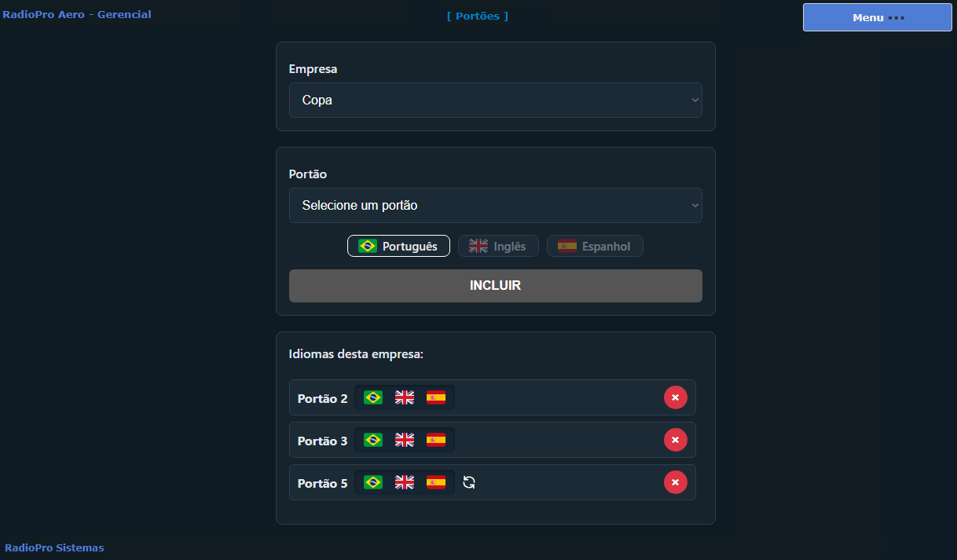Click UK flag in Portão 3 row
Screen dimensions: 957x560
tap(405, 440)
